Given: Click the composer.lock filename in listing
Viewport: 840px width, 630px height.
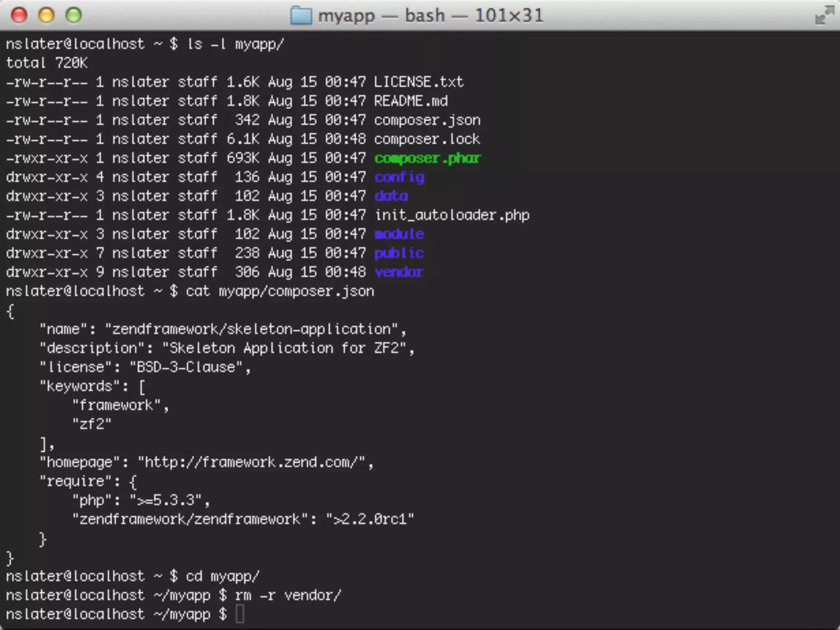Looking at the screenshot, I should click(x=427, y=139).
